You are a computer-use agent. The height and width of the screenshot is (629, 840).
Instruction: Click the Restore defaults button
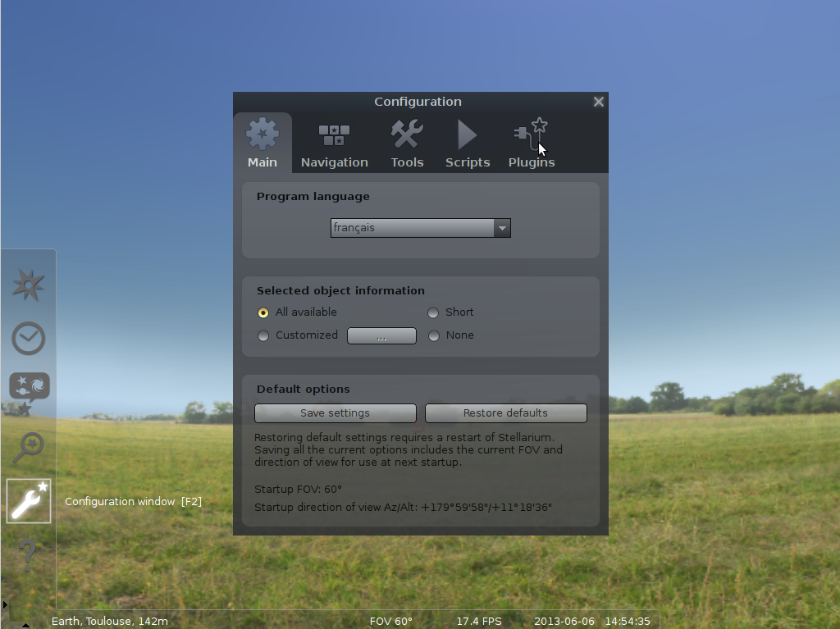coord(505,413)
